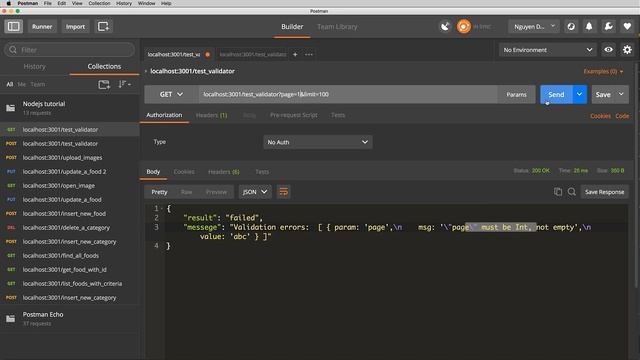This screenshot has width=640, height=360.
Task: Open the environment quick look eye
Action: 608,50
